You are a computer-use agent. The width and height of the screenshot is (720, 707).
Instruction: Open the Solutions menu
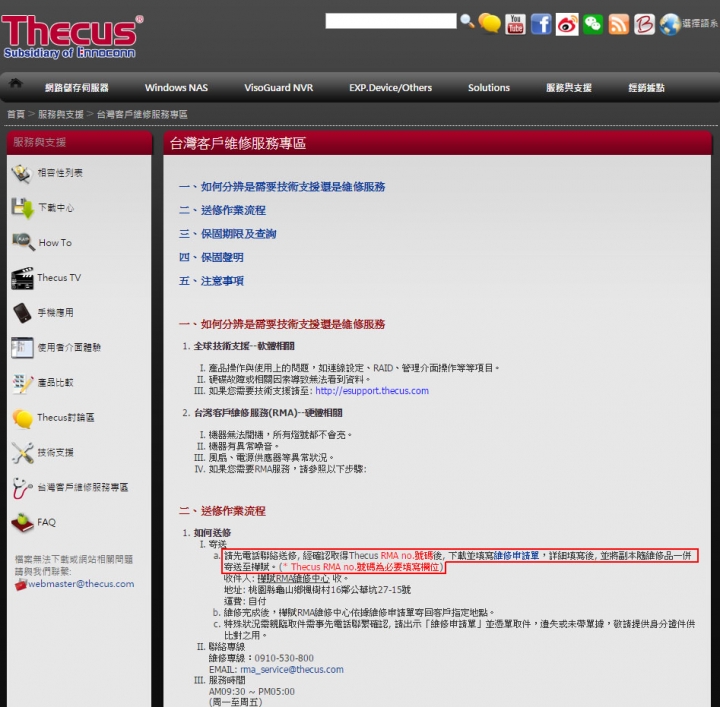tap(489, 88)
